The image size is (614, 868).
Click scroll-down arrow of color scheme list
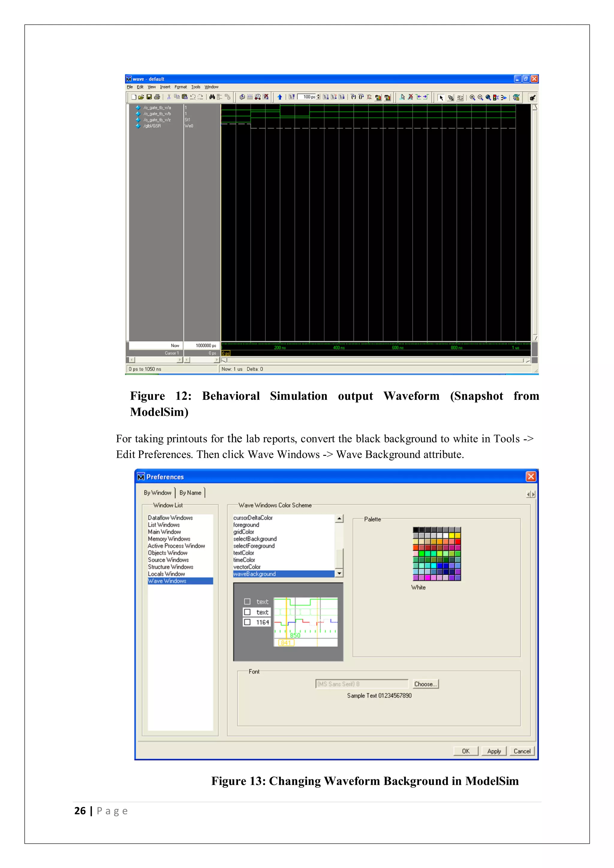coord(339,573)
